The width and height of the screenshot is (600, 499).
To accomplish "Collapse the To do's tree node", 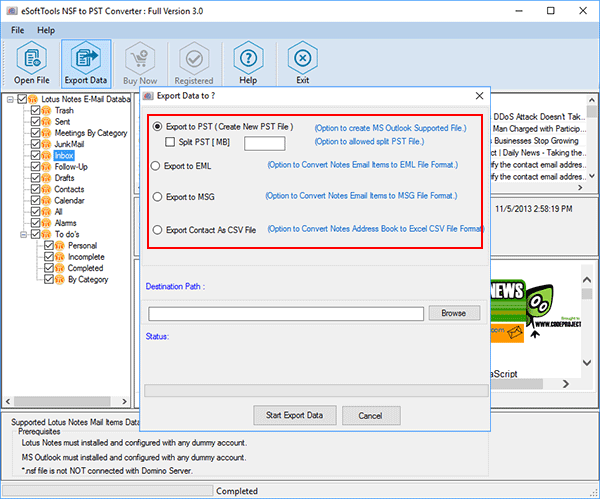I will [x=23, y=234].
